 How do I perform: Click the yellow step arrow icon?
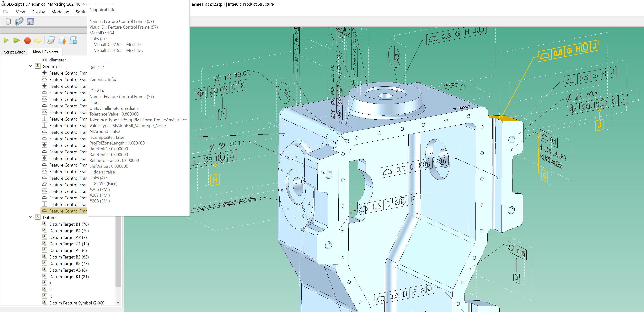coord(38,41)
